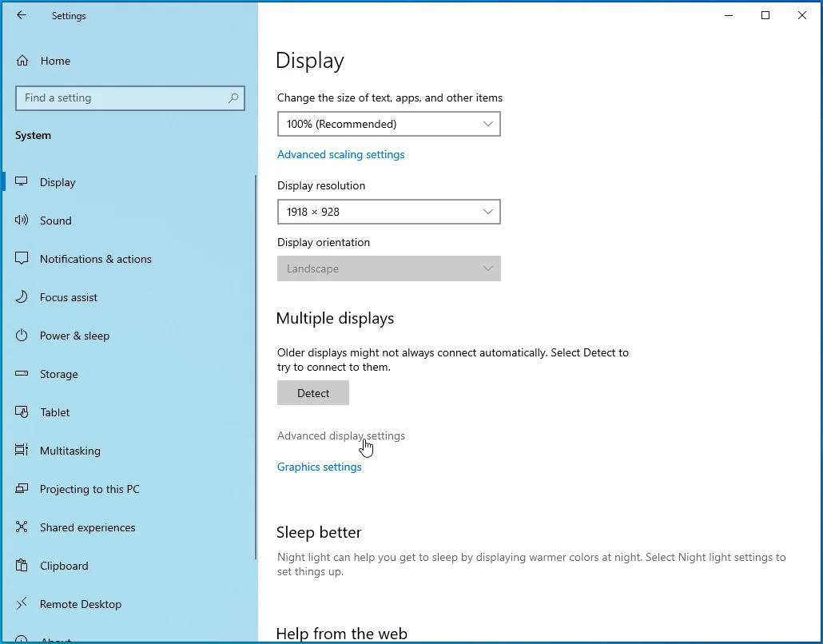This screenshot has width=823, height=644.
Task: Open the scaling 100% (Recommended) dropdown
Action: click(x=389, y=124)
